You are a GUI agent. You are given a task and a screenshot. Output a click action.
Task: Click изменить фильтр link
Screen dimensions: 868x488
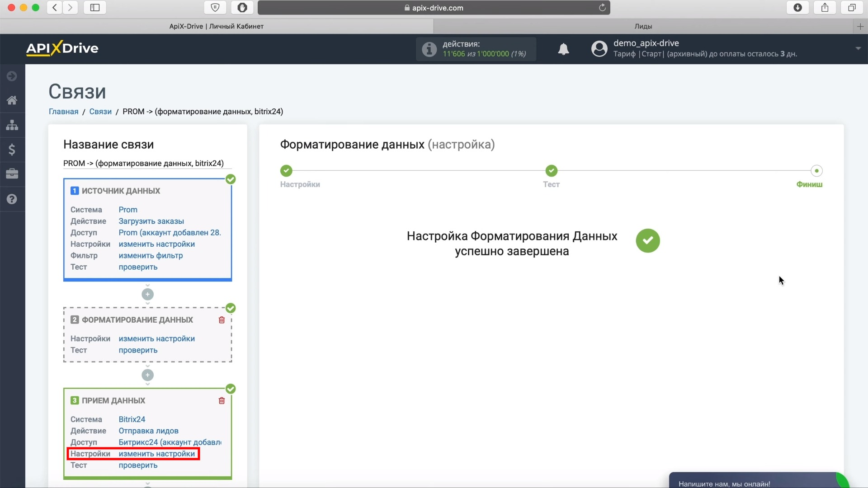[x=151, y=255]
